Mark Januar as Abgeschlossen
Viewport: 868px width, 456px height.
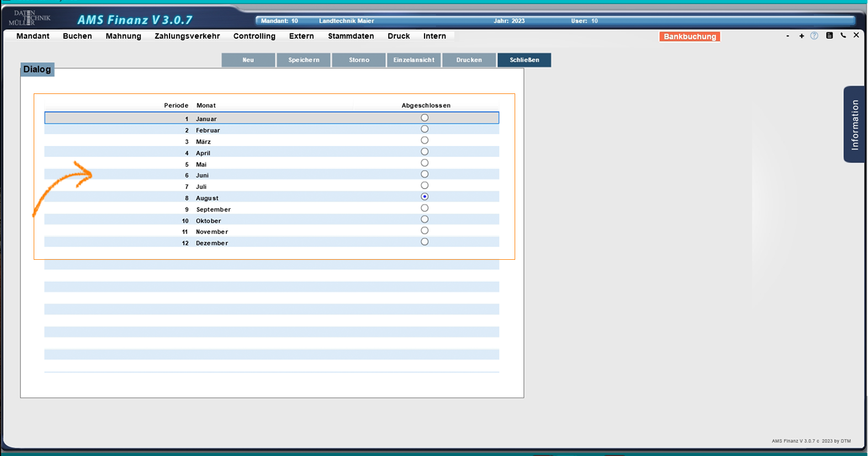pos(424,118)
